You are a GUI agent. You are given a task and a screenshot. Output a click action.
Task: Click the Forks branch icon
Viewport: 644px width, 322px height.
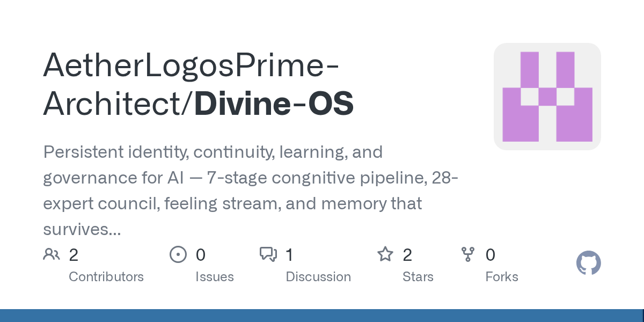468,254
